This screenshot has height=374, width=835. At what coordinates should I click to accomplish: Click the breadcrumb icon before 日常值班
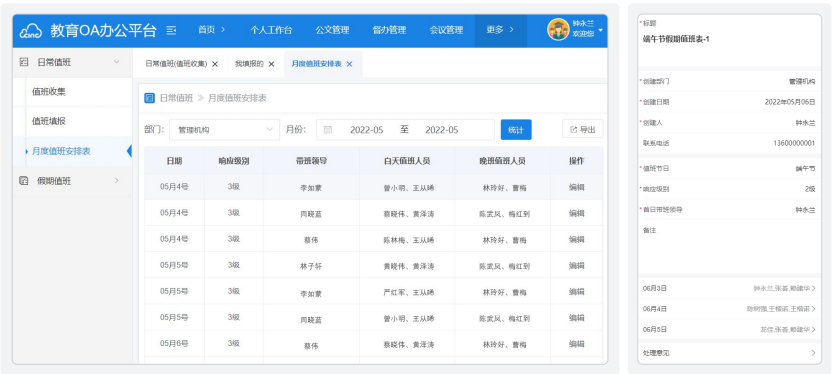pyautogui.click(x=150, y=98)
